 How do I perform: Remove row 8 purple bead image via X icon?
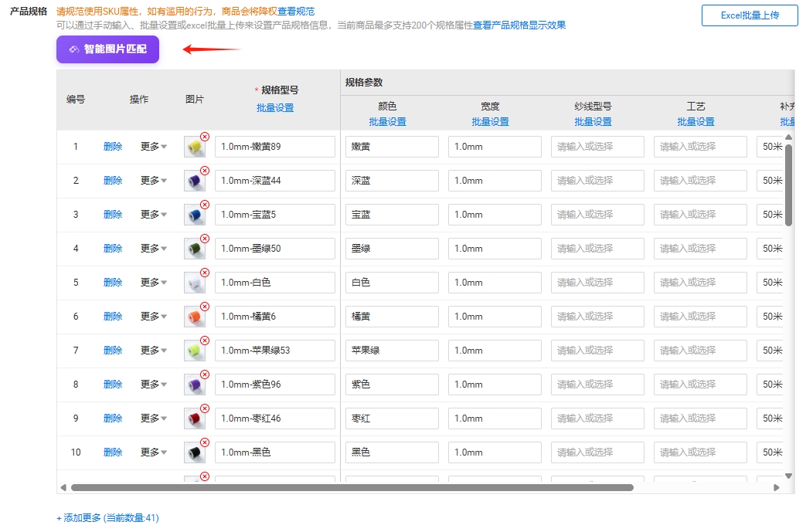204,374
